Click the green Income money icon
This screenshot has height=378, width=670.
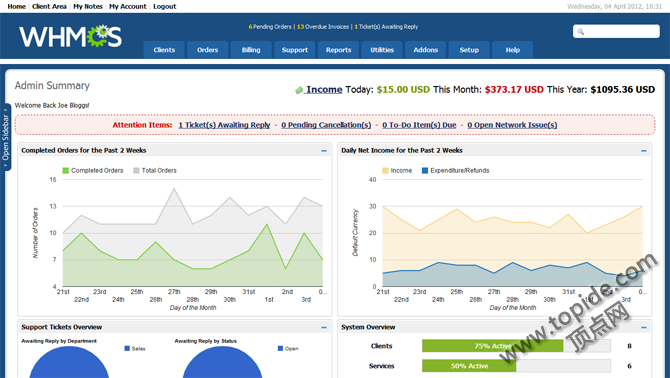(x=299, y=90)
